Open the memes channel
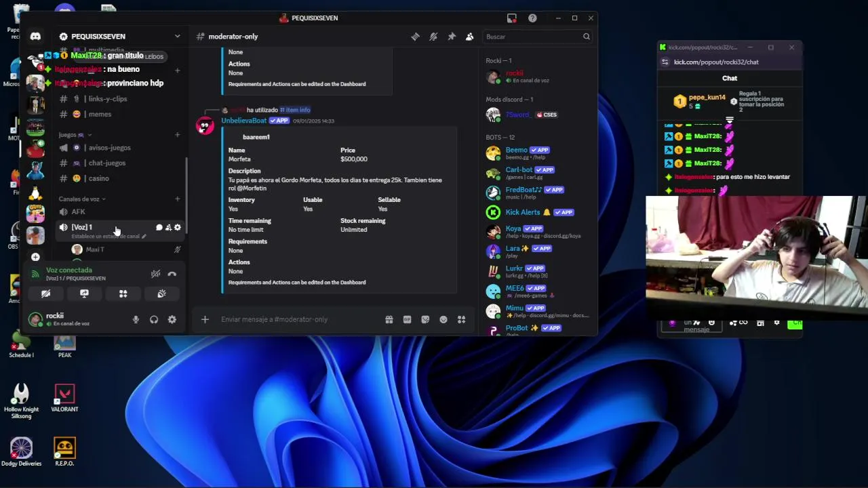Image resolution: width=868 pixels, height=488 pixels. 99,114
